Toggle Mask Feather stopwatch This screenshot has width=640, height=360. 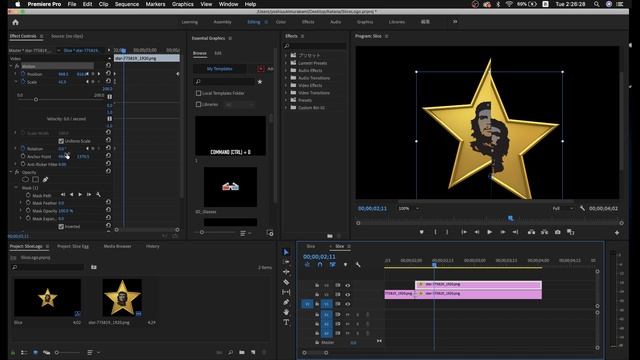[28, 202]
